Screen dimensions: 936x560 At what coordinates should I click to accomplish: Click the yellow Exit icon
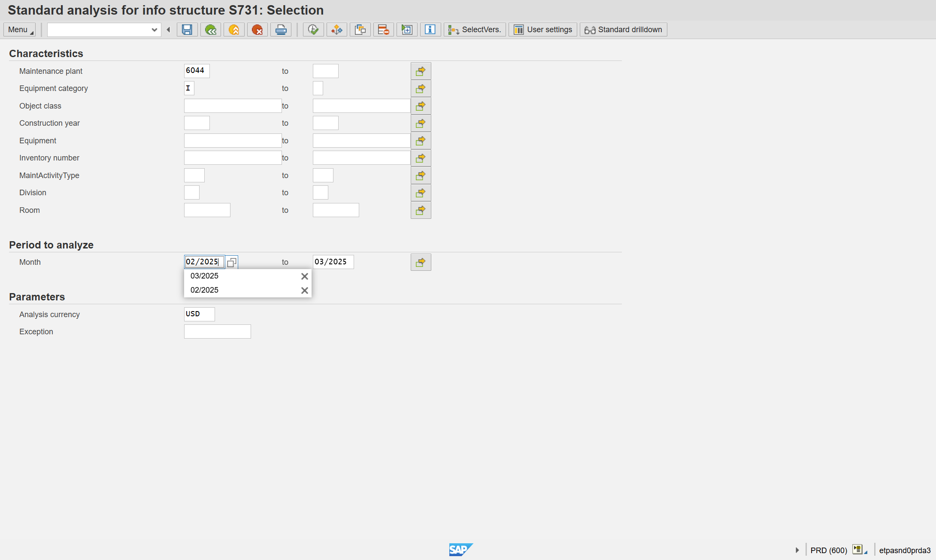click(234, 30)
